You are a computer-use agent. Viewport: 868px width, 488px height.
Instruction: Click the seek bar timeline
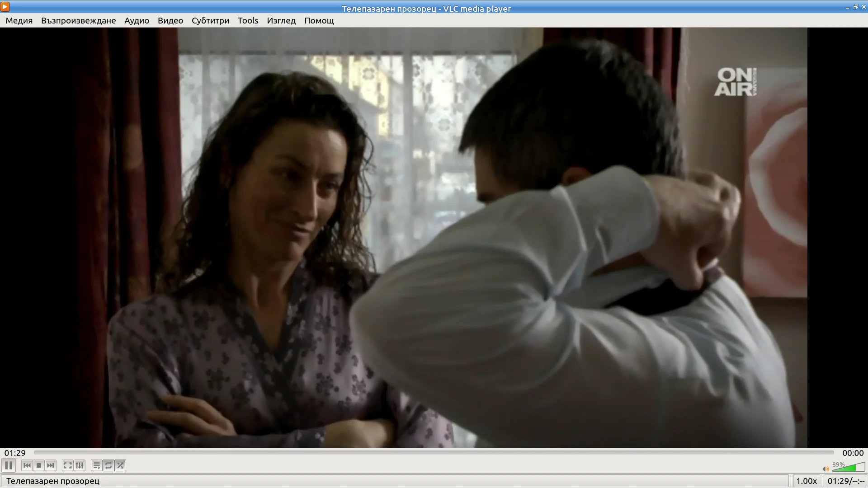pos(434,452)
